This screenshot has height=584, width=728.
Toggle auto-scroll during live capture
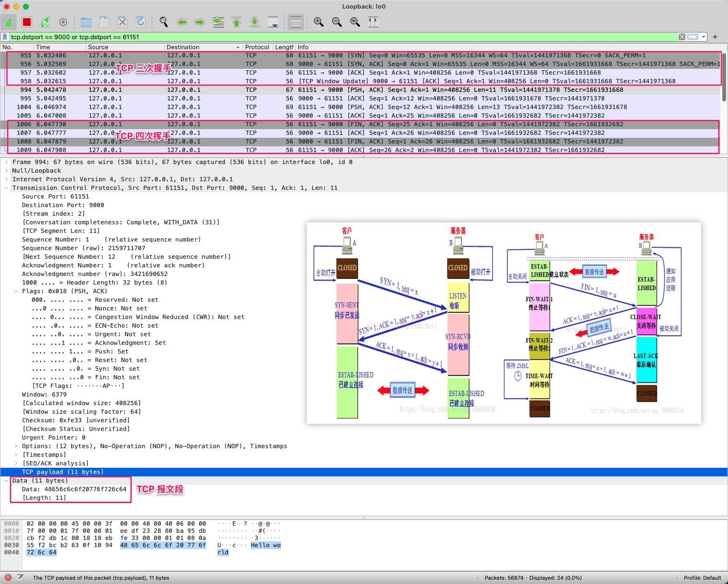(273, 22)
